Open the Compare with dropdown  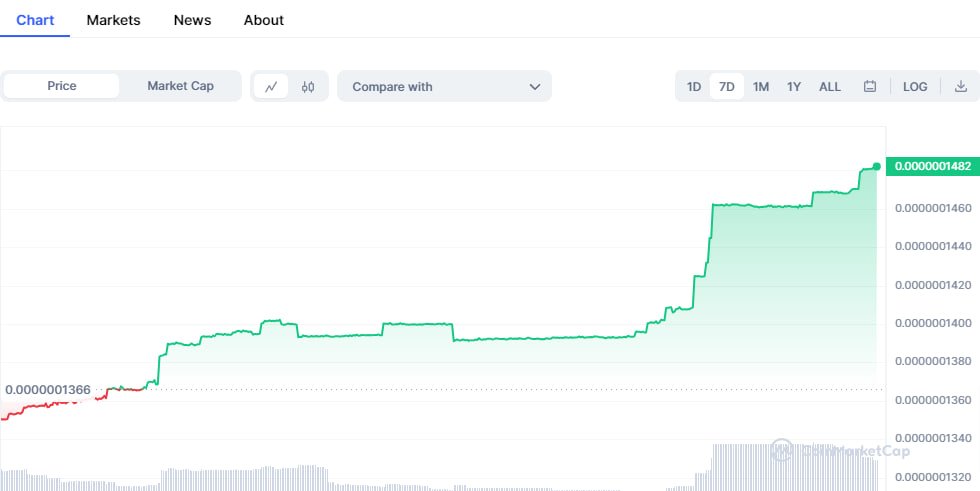pyautogui.click(x=444, y=86)
